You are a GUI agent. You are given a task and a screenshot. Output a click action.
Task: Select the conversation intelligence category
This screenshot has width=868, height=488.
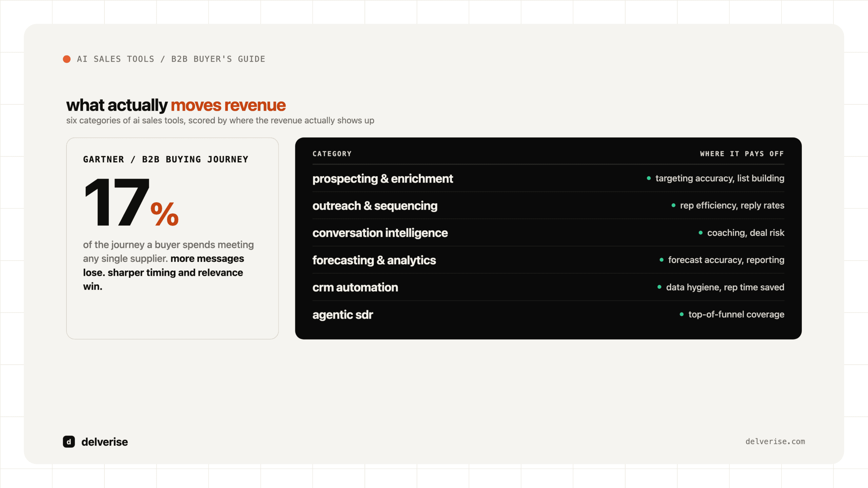380,233
